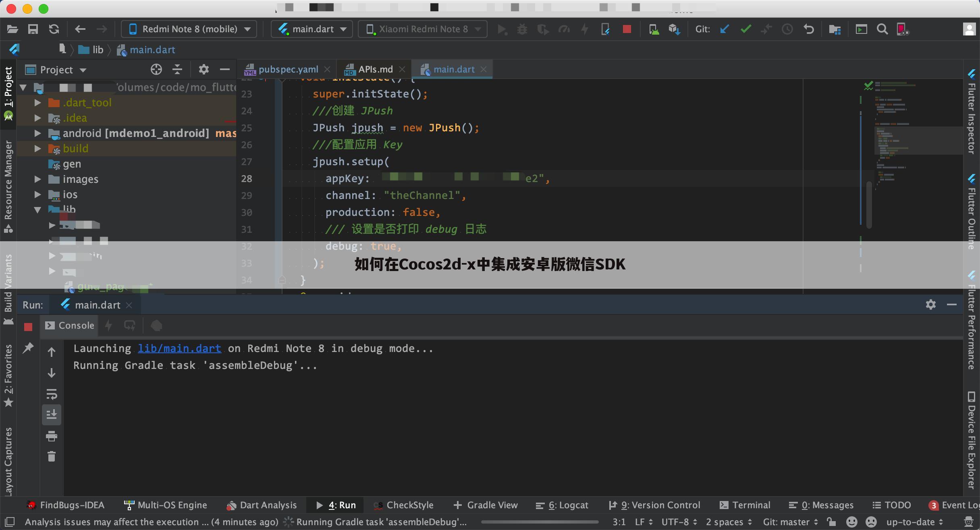Image resolution: width=980 pixels, height=530 pixels.
Task: Click the Git update/pull arrow icon
Action: (x=725, y=29)
